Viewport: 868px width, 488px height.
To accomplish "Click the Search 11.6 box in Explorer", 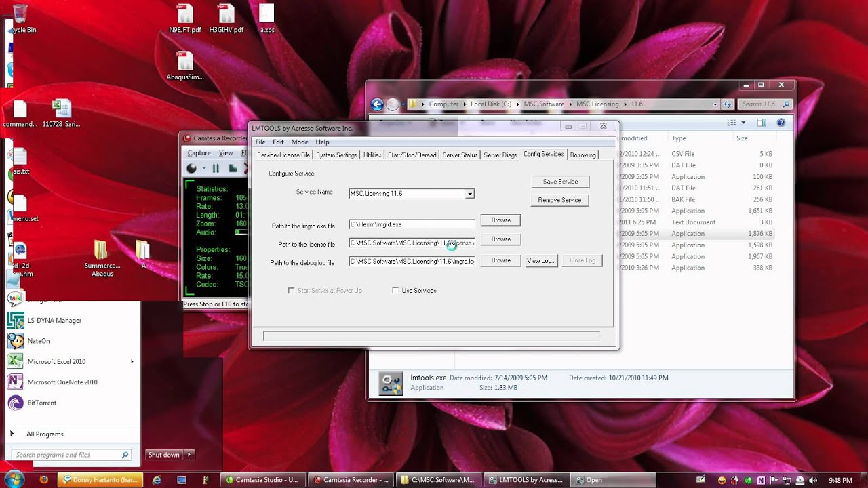I will [x=765, y=104].
